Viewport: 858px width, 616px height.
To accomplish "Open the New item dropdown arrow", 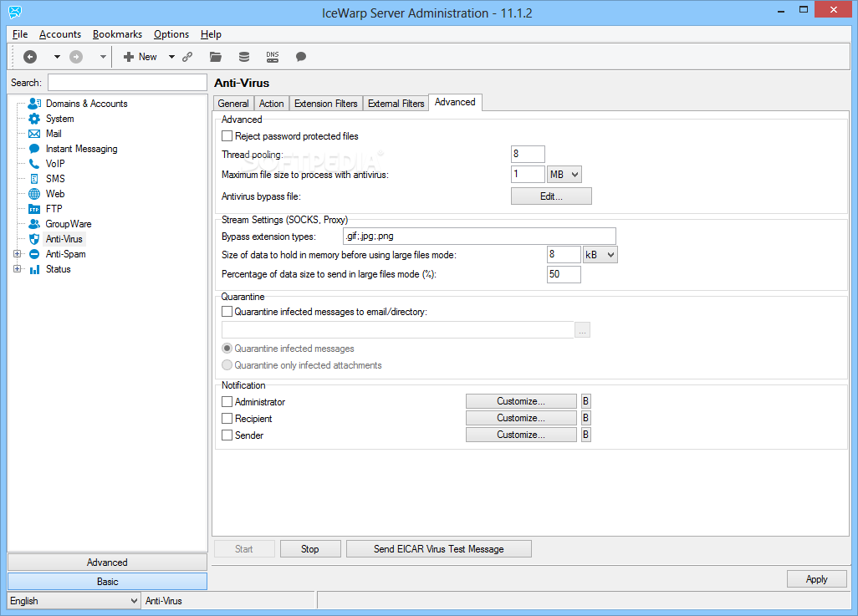I will pos(171,56).
